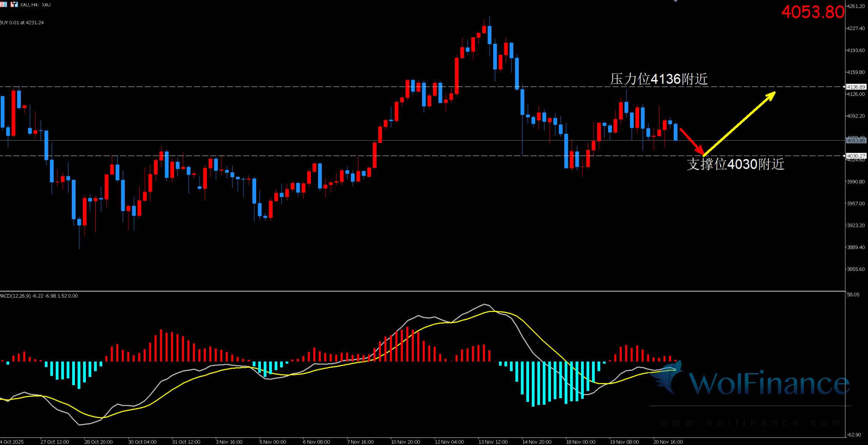Image resolution: width=868 pixels, height=445 pixels.
Task: Click the 4227.40 price scale label
Action: pyautogui.click(x=855, y=29)
